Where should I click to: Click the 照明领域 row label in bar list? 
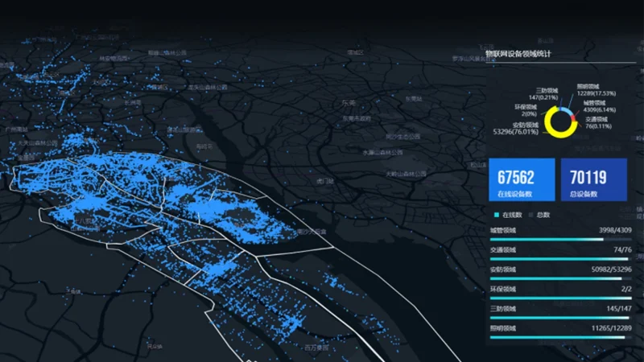point(503,328)
